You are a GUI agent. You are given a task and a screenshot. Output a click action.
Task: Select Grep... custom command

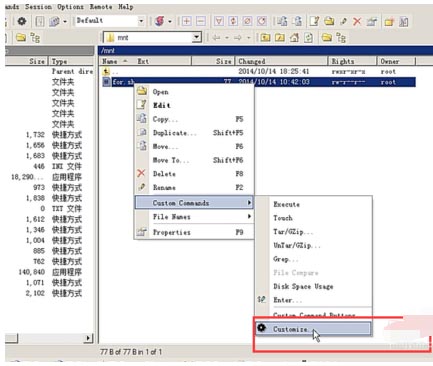pos(313,259)
